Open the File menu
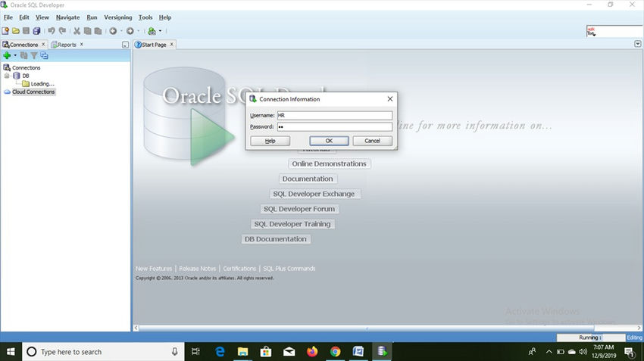644x361 pixels. pos(8,17)
